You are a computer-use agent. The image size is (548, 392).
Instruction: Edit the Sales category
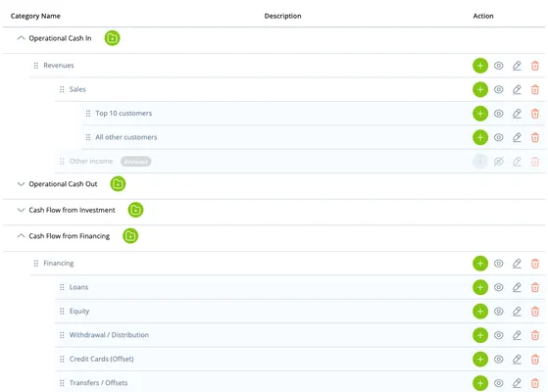pyautogui.click(x=517, y=89)
